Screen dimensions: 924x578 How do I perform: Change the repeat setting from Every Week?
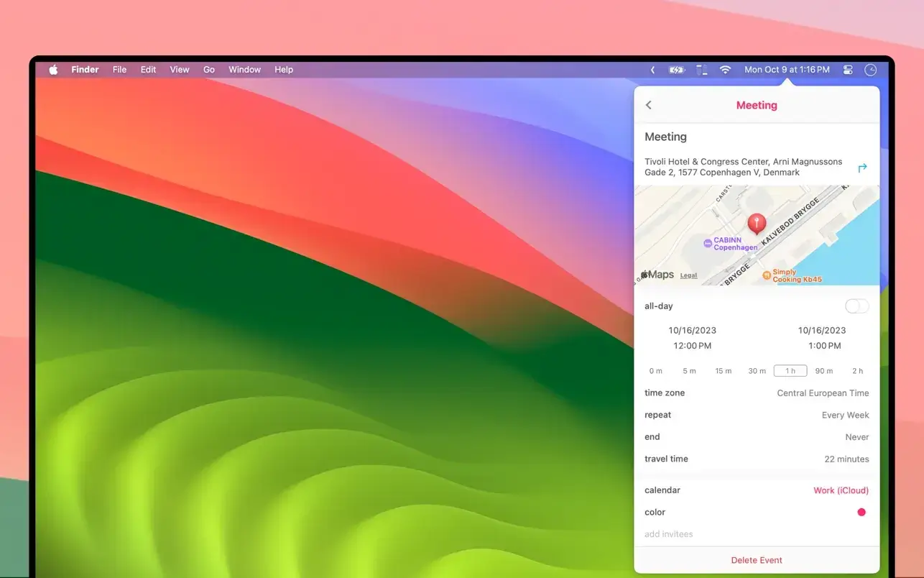tap(846, 415)
